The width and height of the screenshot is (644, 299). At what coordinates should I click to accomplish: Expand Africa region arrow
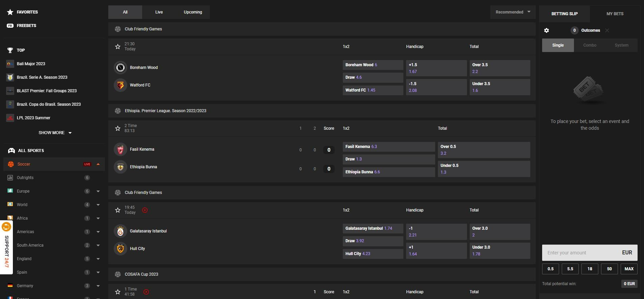point(98,218)
